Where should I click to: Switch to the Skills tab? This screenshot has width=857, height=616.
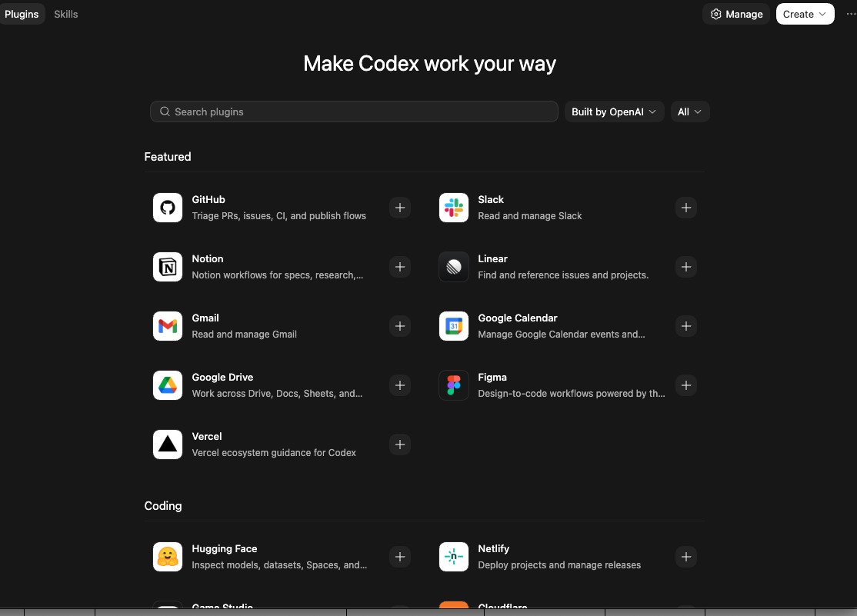pyautogui.click(x=66, y=14)
